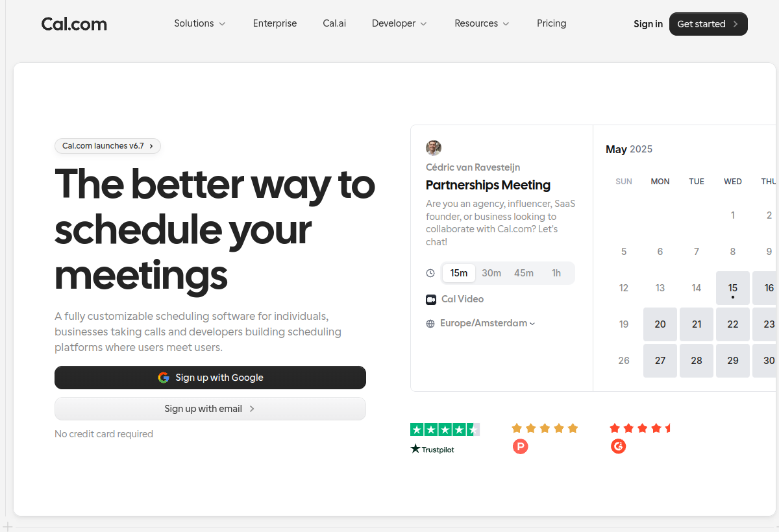The width and height of the screenshot is (779, 532).
Task: Click the G2 logo icon
Action: pos(618,446)
